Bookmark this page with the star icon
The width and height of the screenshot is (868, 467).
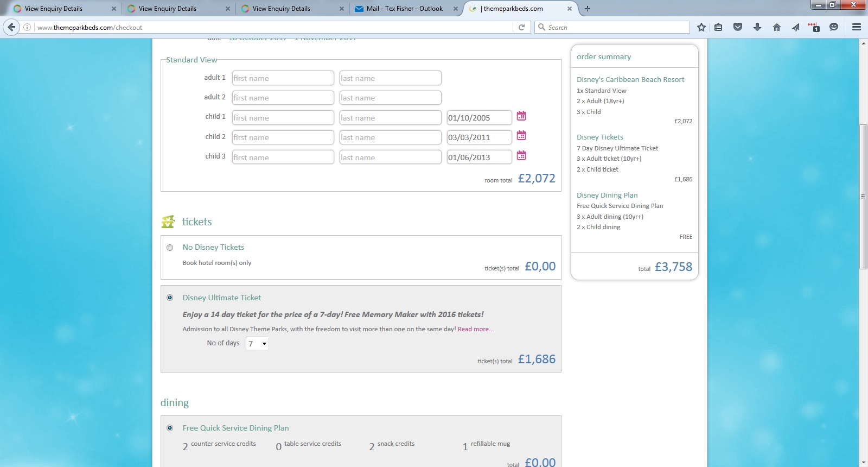pyautogui.click(x=701, y=27)
